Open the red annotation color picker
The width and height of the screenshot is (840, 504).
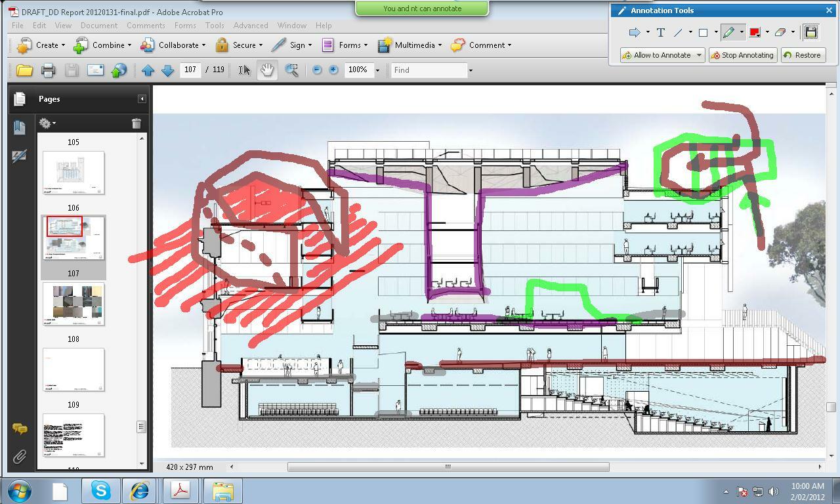[755, 32]
